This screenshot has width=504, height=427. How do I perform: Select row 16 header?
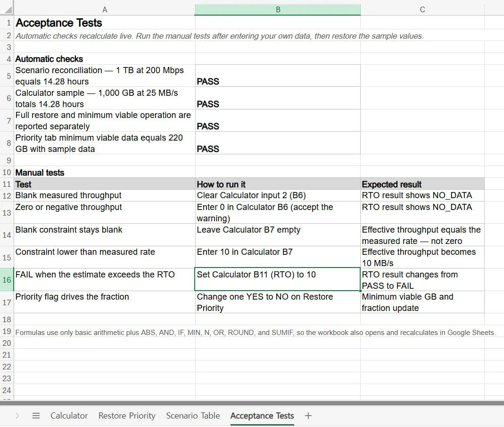coord(7,280)
